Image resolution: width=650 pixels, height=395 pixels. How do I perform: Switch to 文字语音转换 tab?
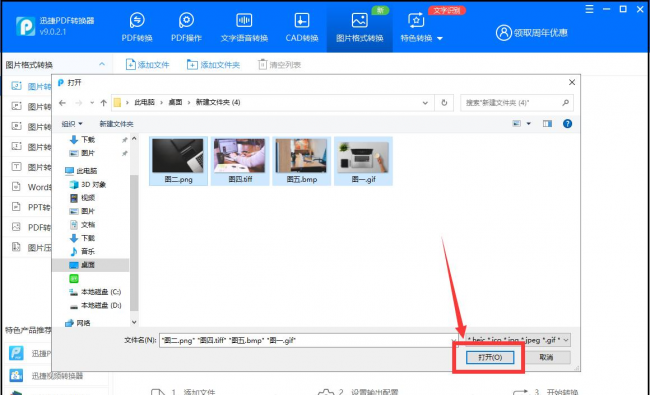point(244,28)
